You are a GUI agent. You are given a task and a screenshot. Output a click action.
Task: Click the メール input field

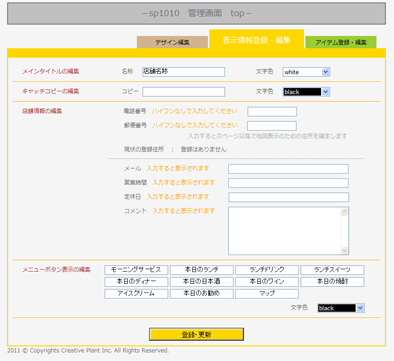(288, 169)
